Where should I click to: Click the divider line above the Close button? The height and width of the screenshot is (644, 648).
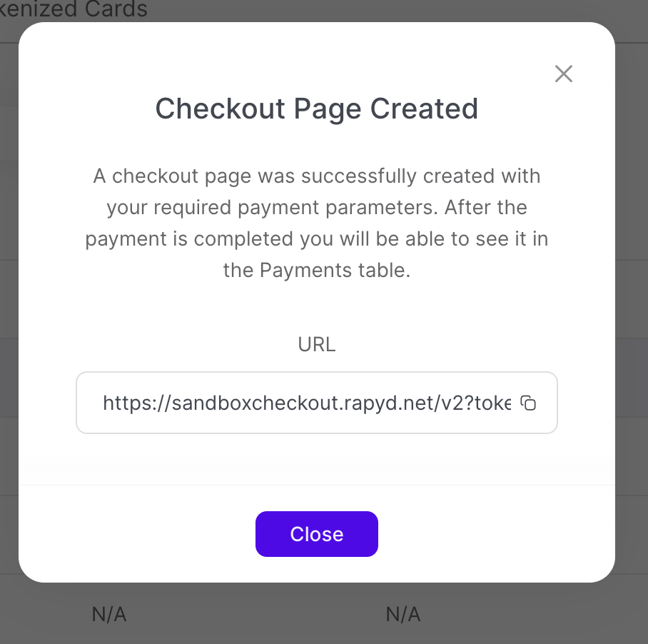tap(317, 485)
